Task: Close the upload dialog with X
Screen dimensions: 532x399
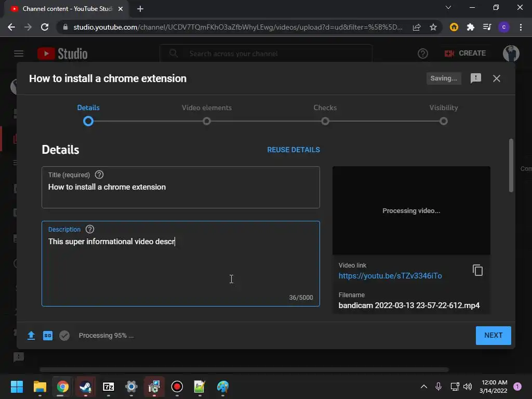Action: pos(496,78)
